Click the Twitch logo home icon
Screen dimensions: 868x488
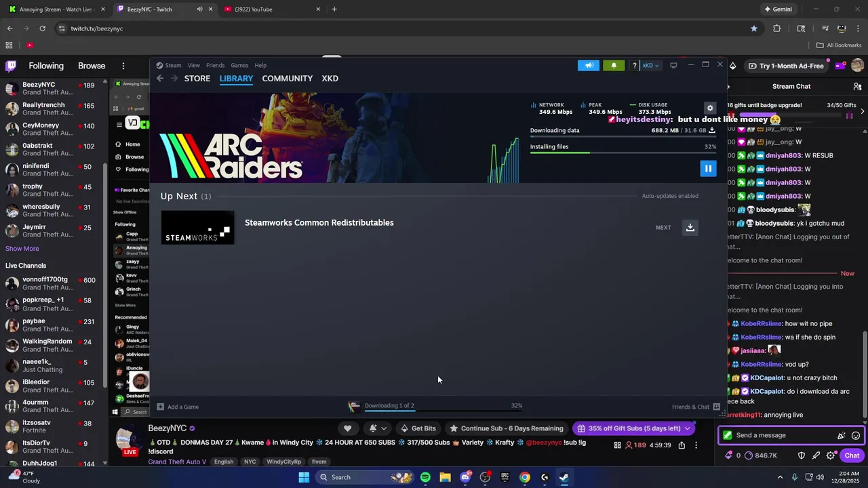tap(11, 66)
